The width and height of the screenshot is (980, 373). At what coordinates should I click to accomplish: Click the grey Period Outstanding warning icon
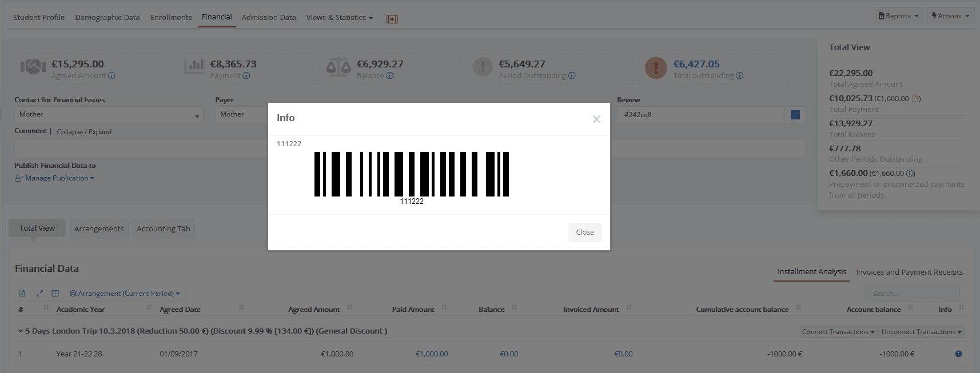tap(483, 67)
